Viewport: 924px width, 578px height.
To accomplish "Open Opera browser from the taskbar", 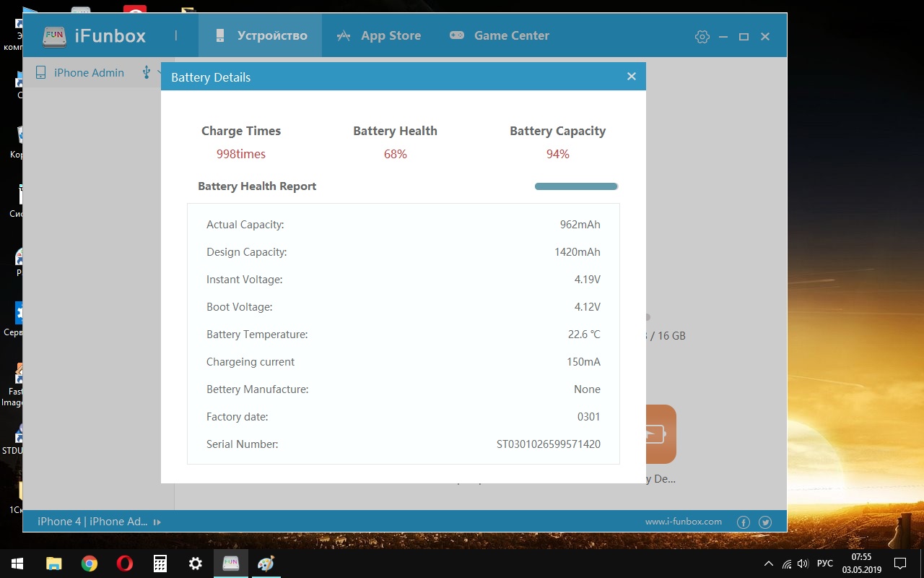I will pyautogui.click(x=125, y=564).
